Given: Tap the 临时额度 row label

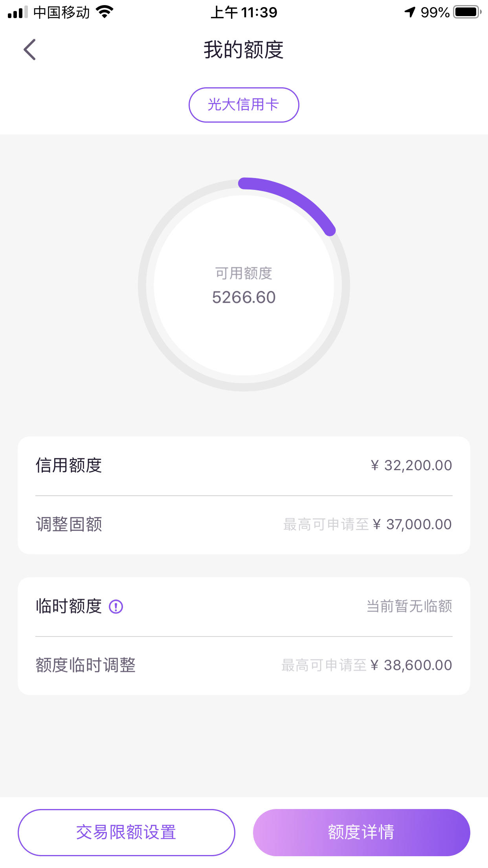Looking at the screenshot, I should click(x=69, y=606).
